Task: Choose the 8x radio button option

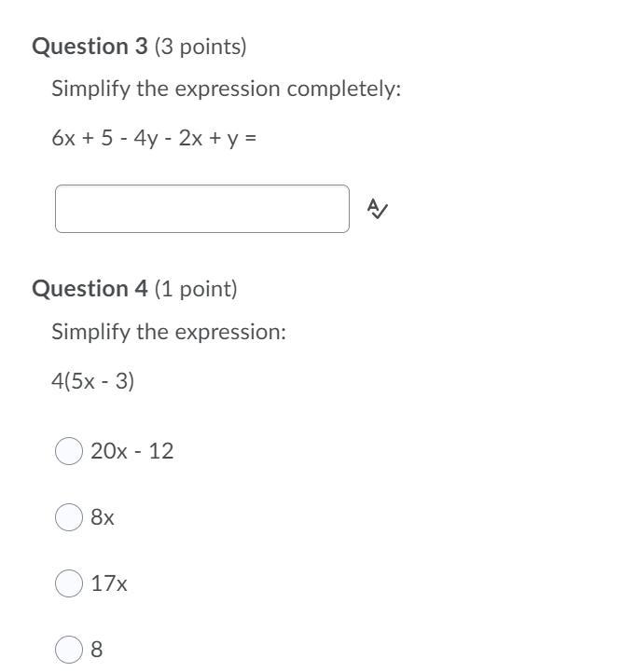Action: pos(69,517)
